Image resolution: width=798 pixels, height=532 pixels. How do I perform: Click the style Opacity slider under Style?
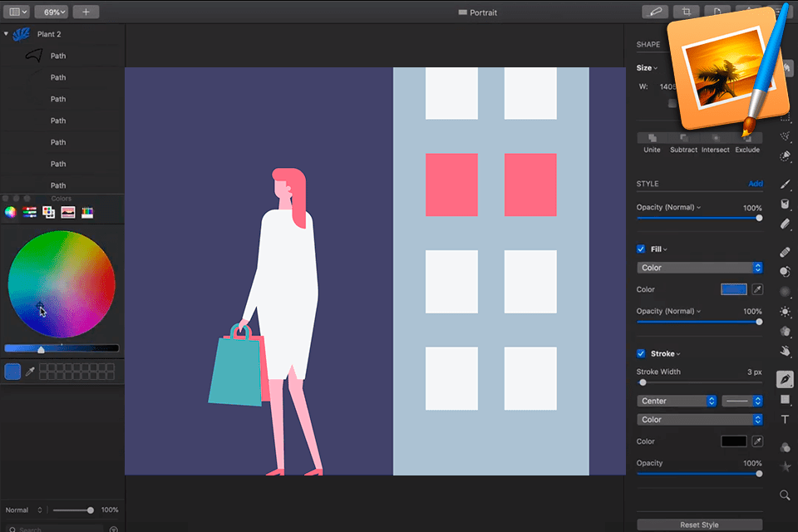click(x=699, y=218)
